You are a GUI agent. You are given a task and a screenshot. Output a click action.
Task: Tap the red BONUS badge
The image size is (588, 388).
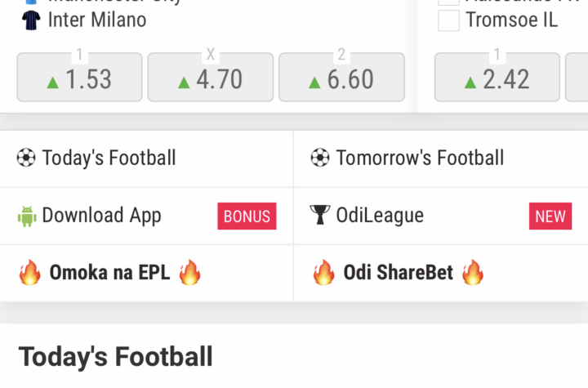pyautogui.click(x=247, y=216)
